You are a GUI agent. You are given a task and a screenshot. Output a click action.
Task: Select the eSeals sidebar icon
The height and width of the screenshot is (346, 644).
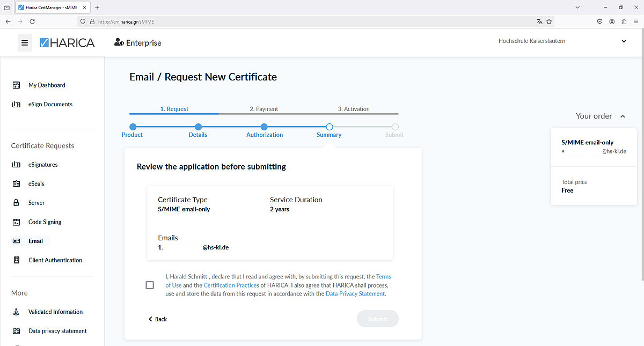(16, 184)
